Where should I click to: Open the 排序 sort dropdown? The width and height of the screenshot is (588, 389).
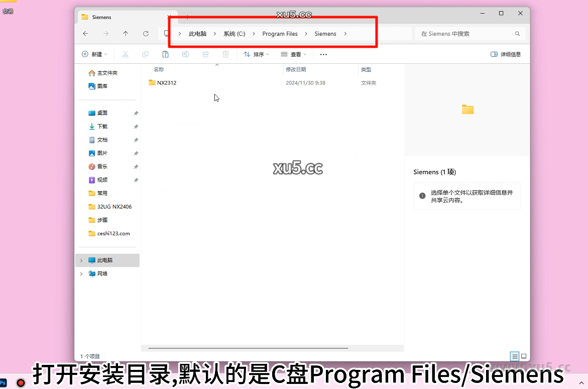(x=257, y=54)
